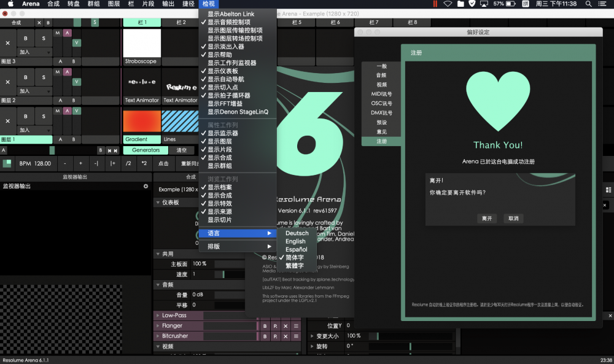Clear 图层 2 with its X button
Screen dimensions: 614x364
click(8, 82)
